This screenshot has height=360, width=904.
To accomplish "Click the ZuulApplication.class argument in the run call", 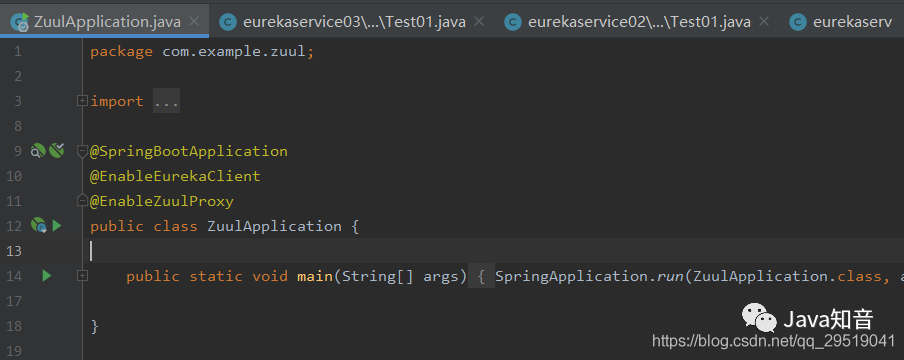I will tap(787, 276).
